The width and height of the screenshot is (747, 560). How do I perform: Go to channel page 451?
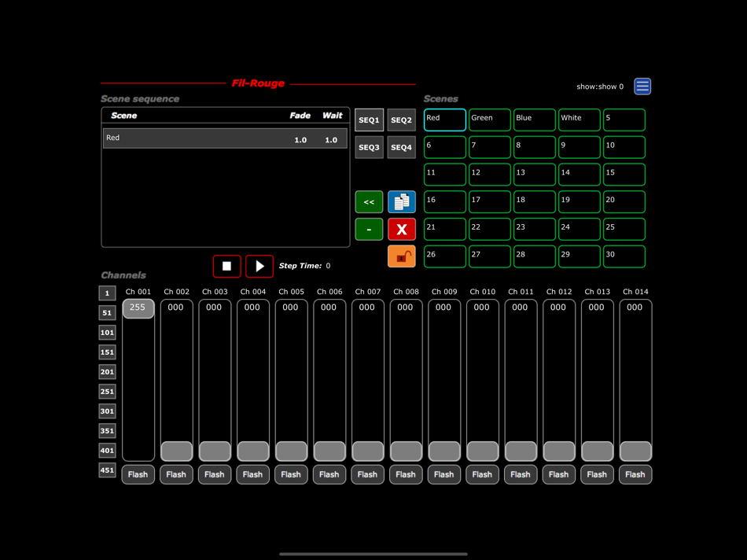107,470
